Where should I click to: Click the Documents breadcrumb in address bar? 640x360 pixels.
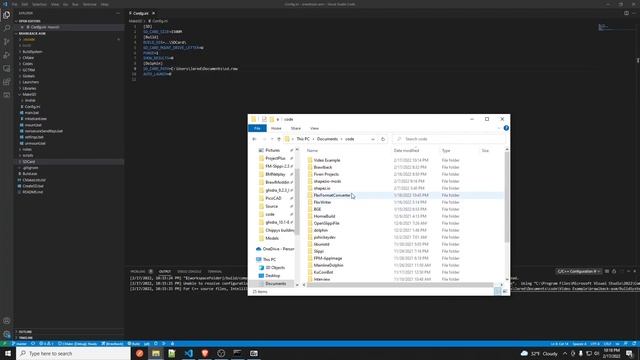click(327, 139)
